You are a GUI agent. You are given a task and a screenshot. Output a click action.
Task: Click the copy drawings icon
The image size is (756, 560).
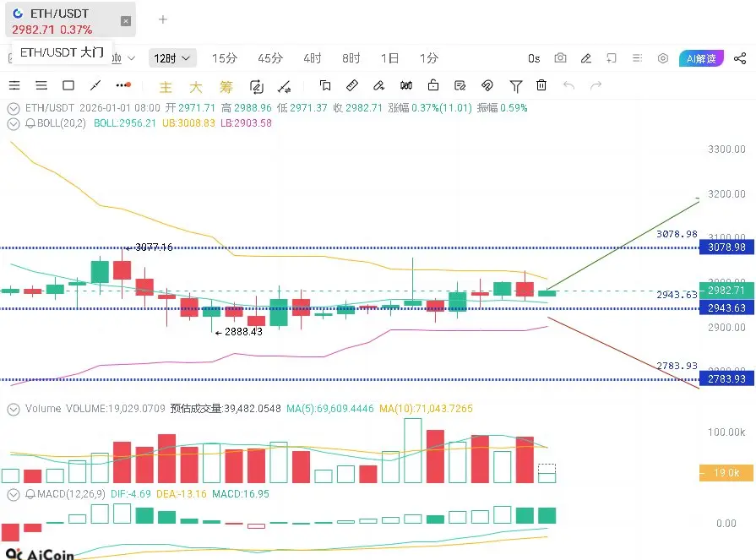(x=325, y=85)
